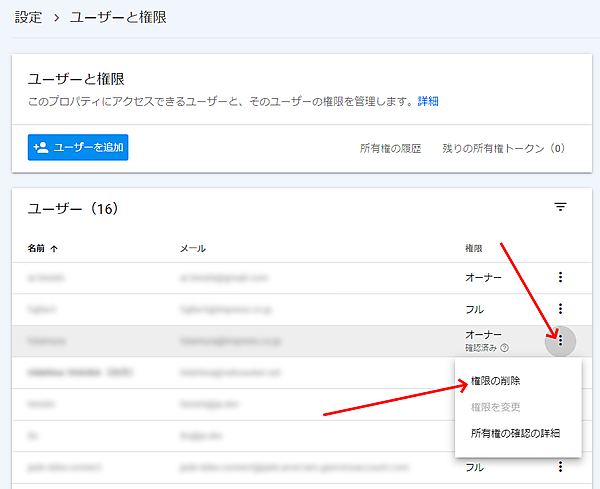This screenshot has width=600, height=489.
Task: Click the 権限 column header
Action: (x=473, y=248)
